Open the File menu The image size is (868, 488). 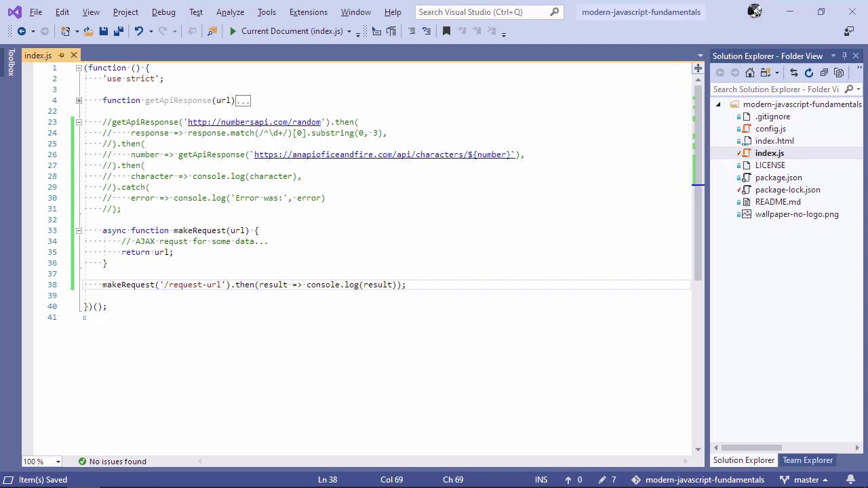click(x=36, y=12)
